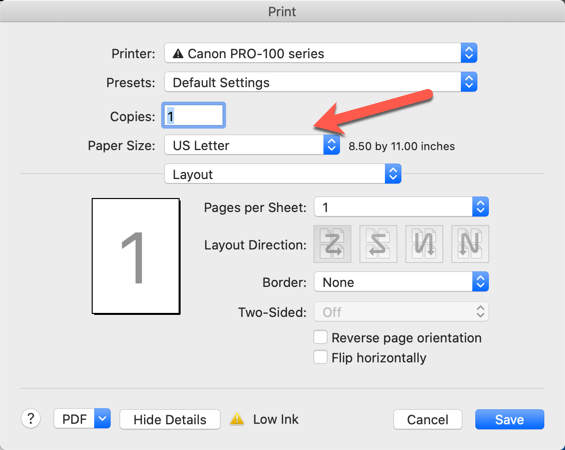Select left-to-right Z layout direction icon

click(x=332, y=244)
